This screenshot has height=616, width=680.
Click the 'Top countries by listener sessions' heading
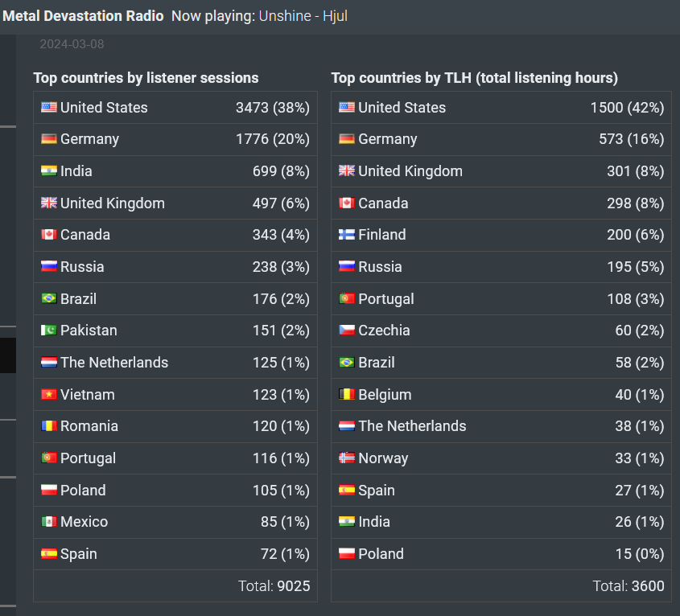(146, 78)
